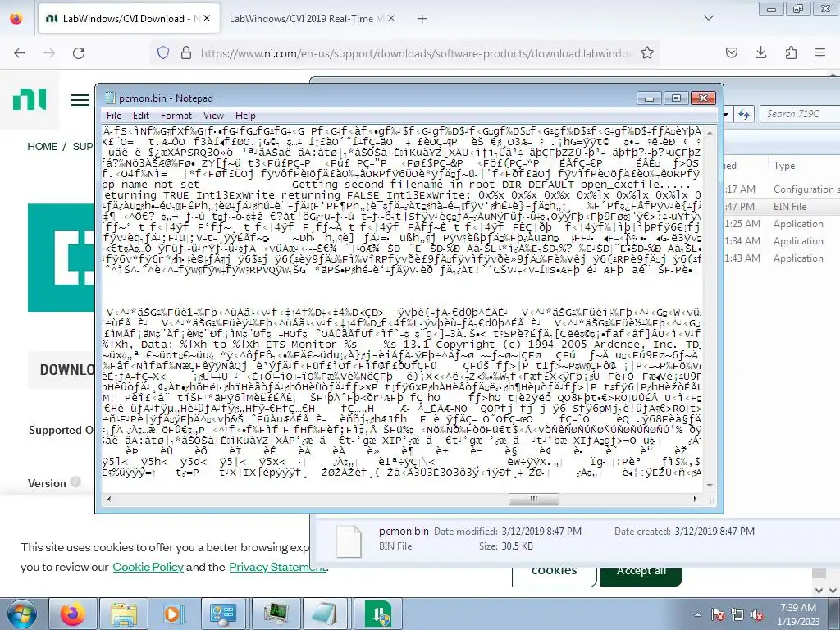Reload the current page
This screenshot has height=630, width=840.
click(79, 53)
